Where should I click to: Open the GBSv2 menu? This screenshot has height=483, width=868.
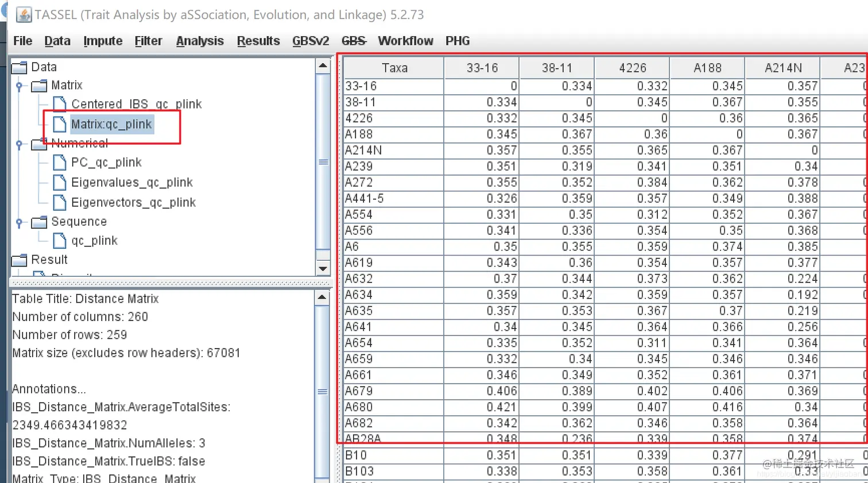(x=311, y=41)
